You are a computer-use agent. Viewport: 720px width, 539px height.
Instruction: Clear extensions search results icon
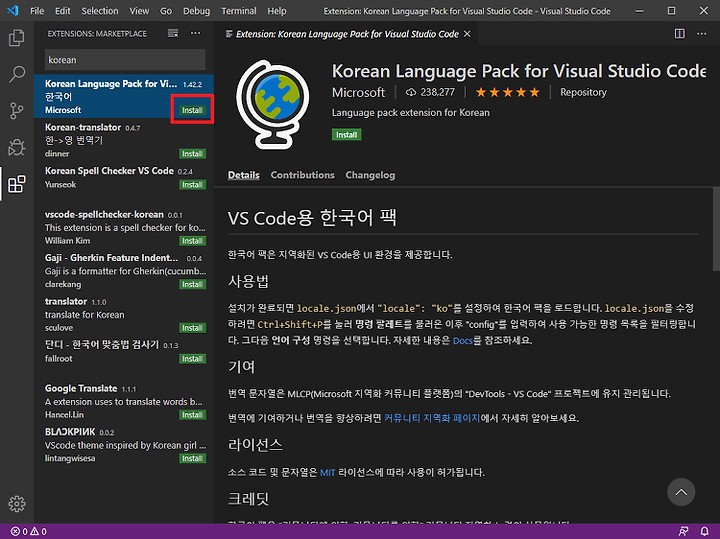coord(173,34)
